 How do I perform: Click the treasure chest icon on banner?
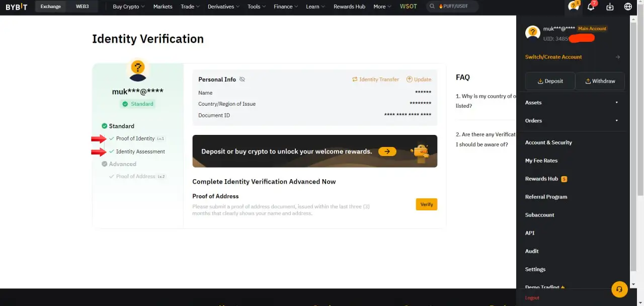pyautogui.click(x=420, y=151)
